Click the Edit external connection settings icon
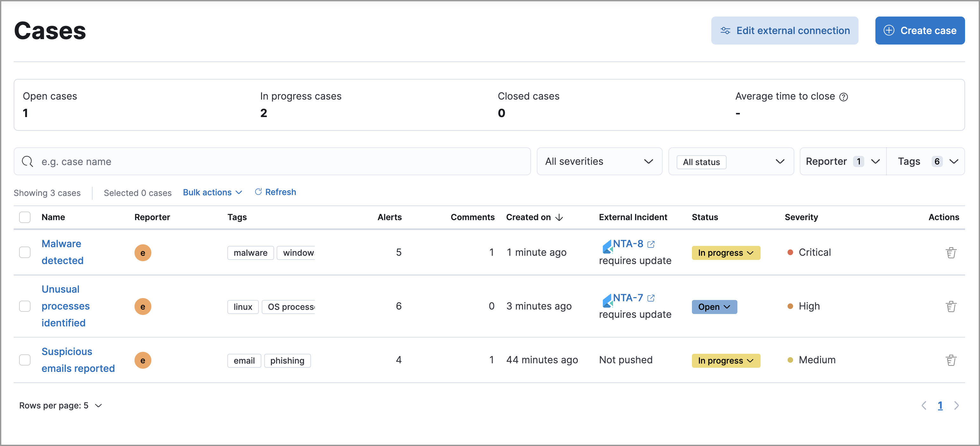The image size is (980, 446). (x=726, y=31)
